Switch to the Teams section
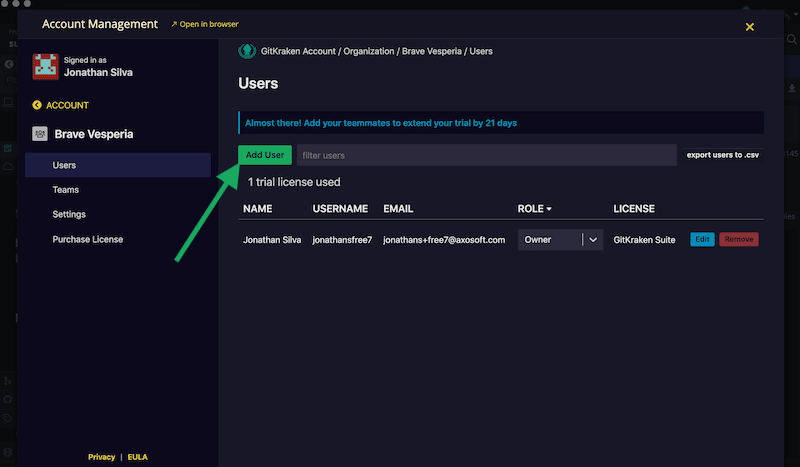This screenshot has height=467, width=800. click(x=66, y=190)
